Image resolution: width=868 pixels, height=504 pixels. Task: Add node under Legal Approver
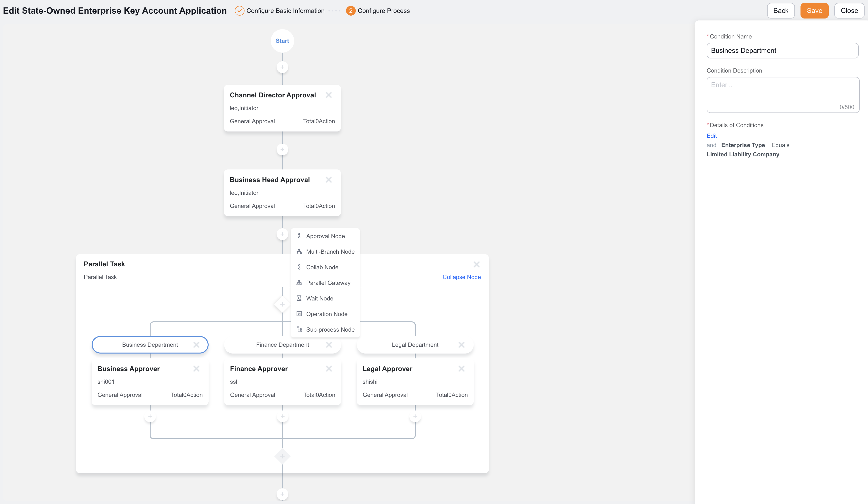pyautogui.click(x=415, y=417)
